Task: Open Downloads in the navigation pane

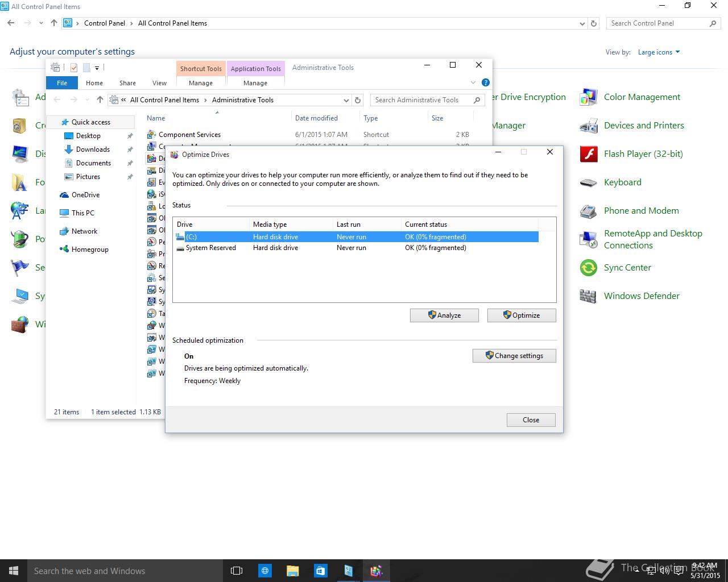Action: (x=93, y=149)
